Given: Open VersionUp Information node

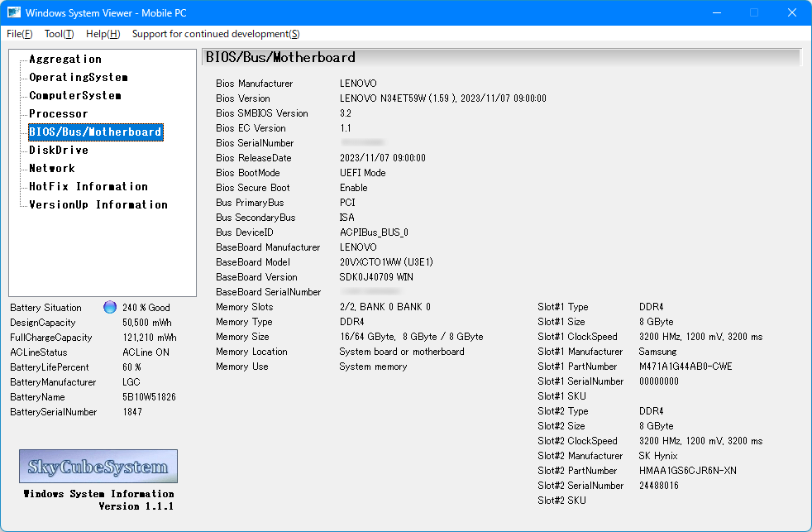Looking at the screenshot, I should pos(98,204).
